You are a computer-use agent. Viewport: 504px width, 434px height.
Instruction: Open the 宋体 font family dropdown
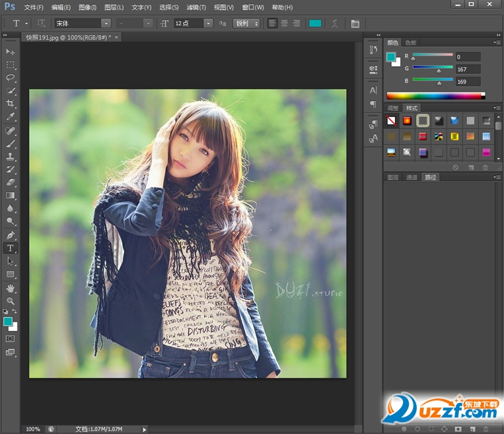(106, 23)
